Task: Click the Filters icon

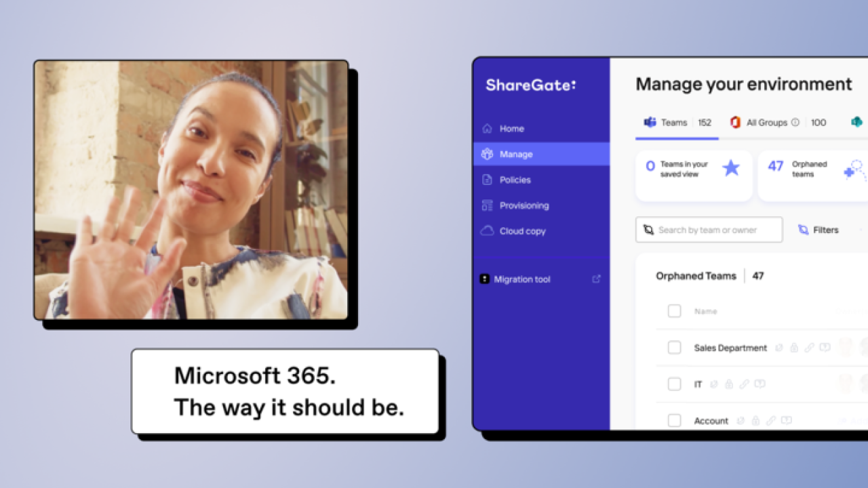Action: (804, 230)
